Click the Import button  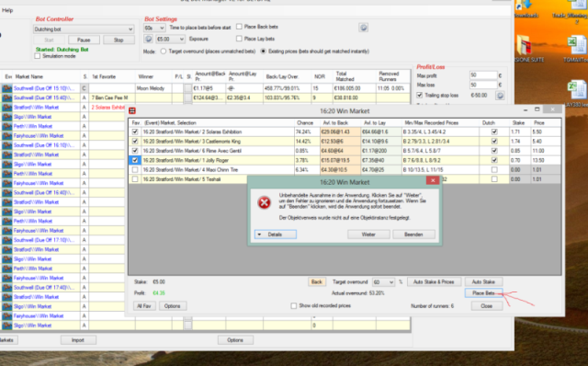click(x=78, y=340)
